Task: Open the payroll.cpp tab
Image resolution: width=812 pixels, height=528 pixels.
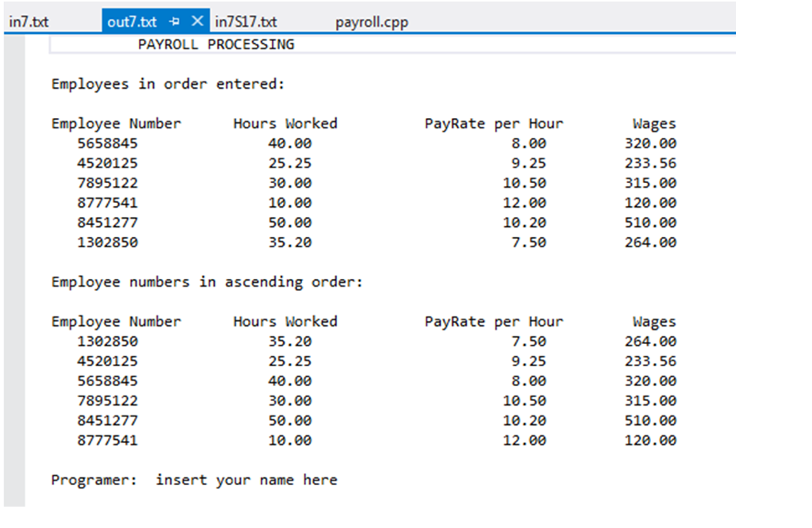Action: point(372,21)
